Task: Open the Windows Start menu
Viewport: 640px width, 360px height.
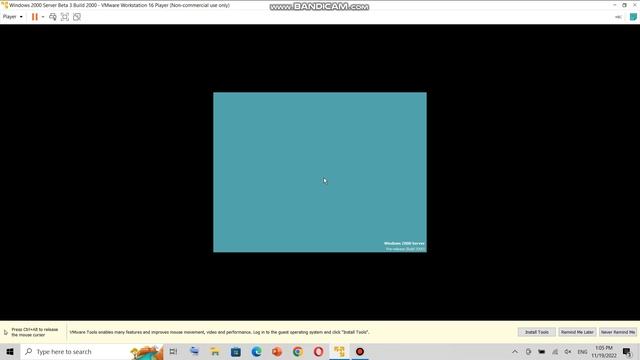Action: tap(10, 351)
